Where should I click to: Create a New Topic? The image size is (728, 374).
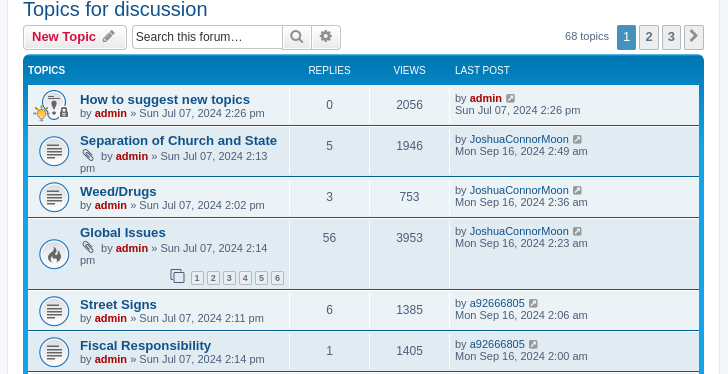(x=75, y=37)
